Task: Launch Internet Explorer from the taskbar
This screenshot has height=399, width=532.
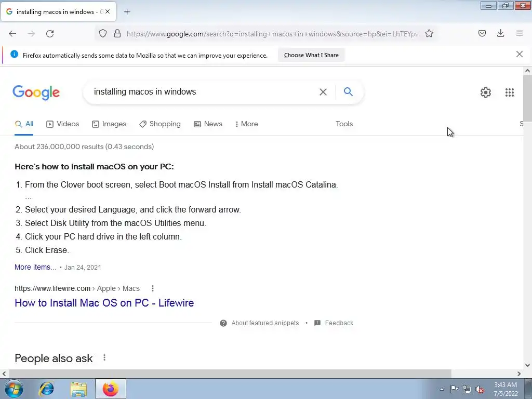Action: (x=46, y=389)
